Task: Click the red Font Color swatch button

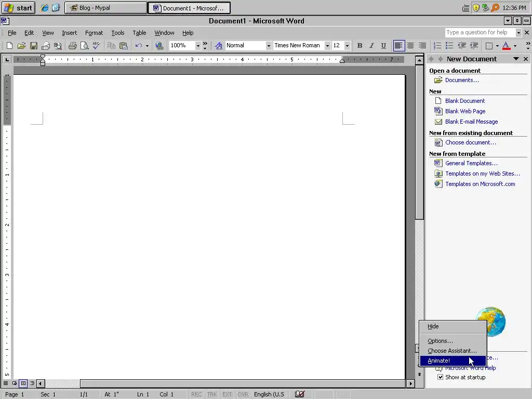Action: (x=506, y=46)
